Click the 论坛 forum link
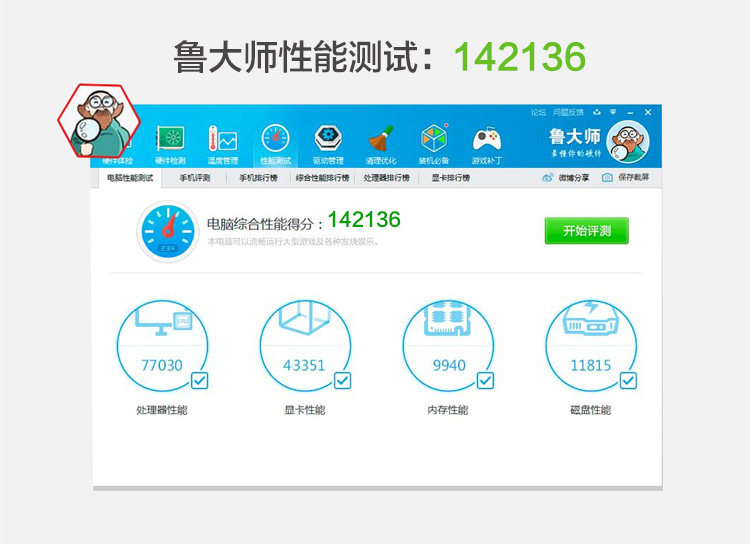 [538, 112]
